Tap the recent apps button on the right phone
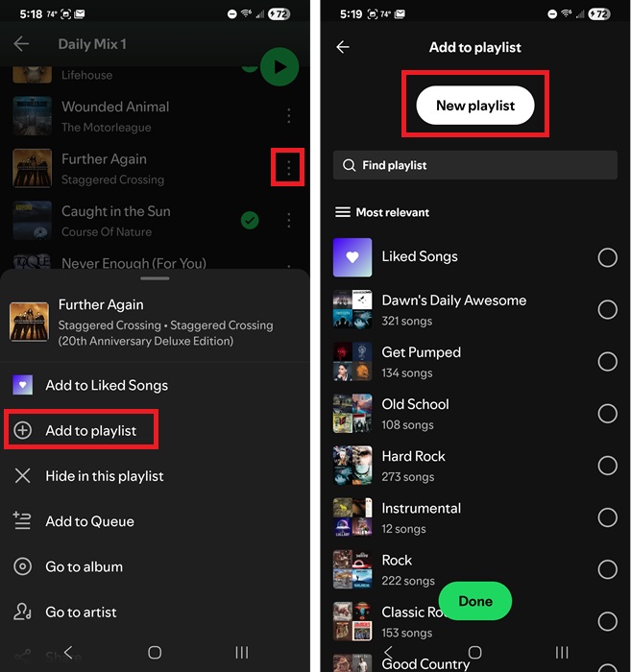 562,652
